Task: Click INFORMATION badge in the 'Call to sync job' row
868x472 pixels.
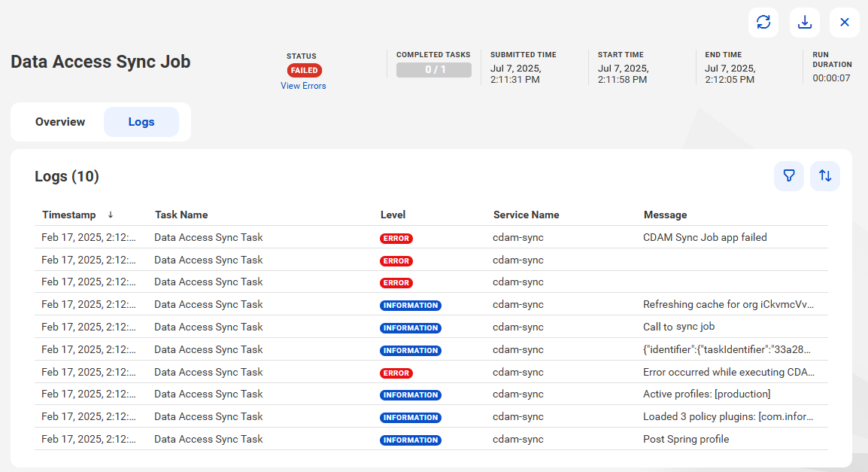Action: click(x=410, y=328)
